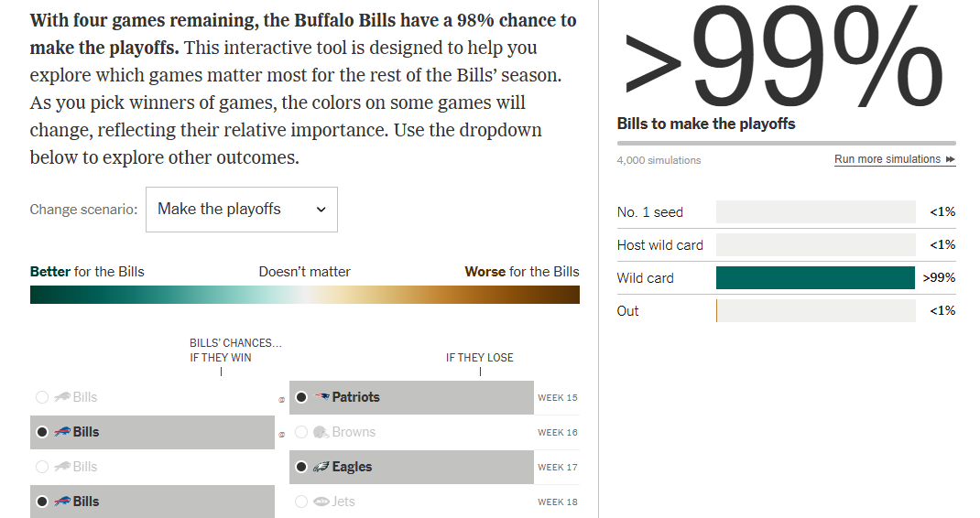
Task: Click the Bills logo in Week 15
Action: click(x=63, y=397)
